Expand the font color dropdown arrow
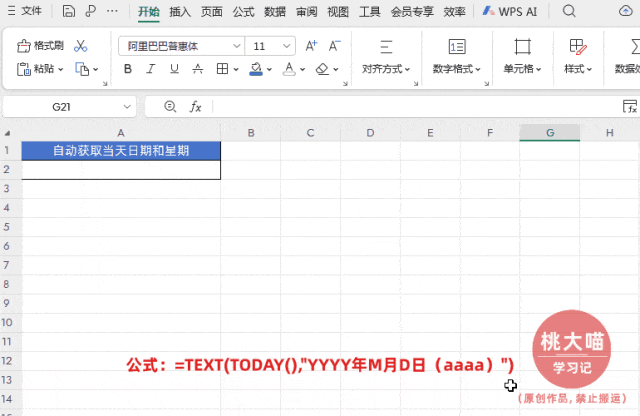This screenshot has width=640, height=416. (302, 69)
